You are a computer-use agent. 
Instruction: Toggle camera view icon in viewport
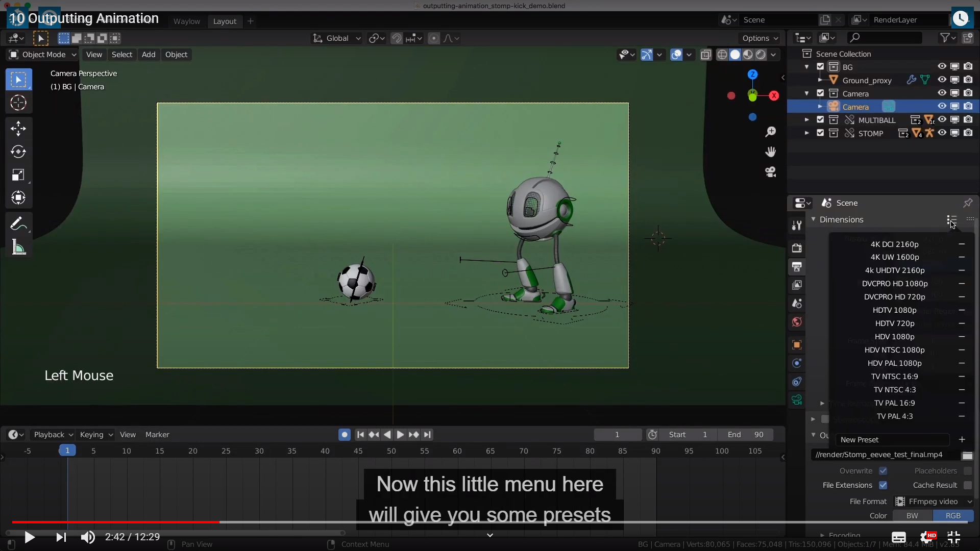(770, 172)
